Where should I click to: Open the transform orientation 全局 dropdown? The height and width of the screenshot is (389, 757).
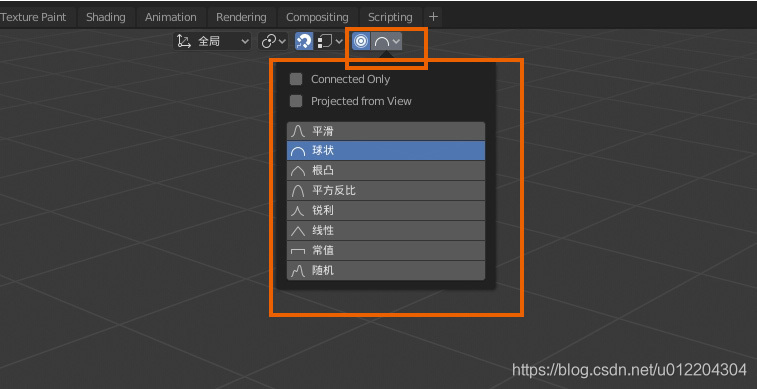[212, 42]
